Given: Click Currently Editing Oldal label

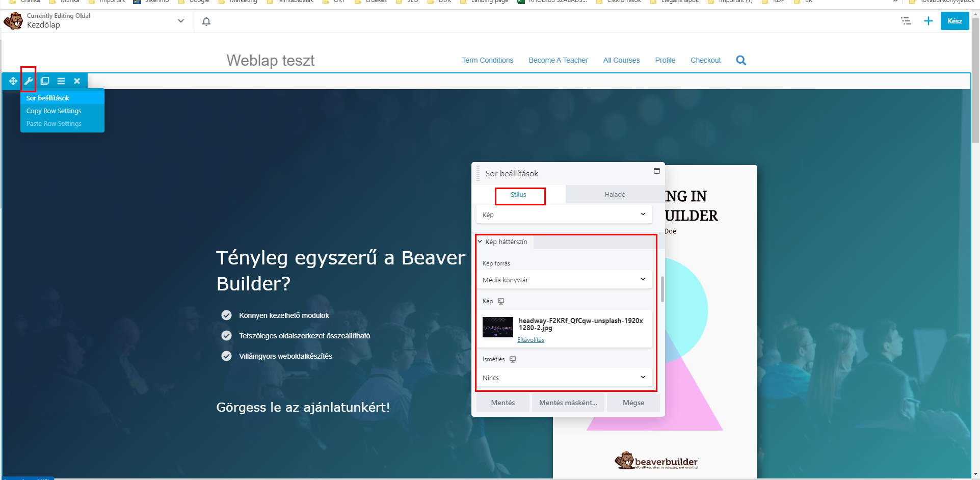Looking at the screenshot, I should pos(59,16).
